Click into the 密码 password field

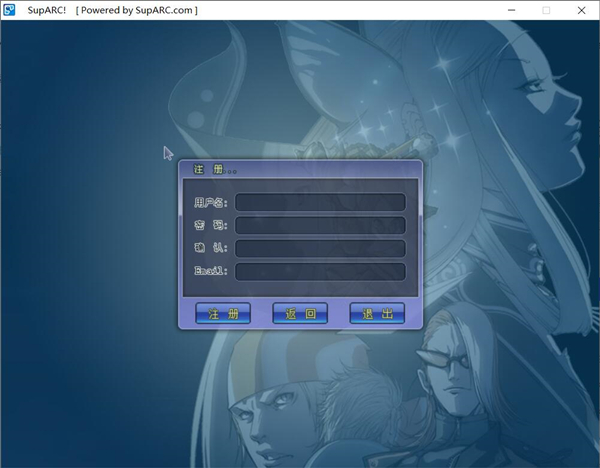pyautogui.click(x=320, y=226)
